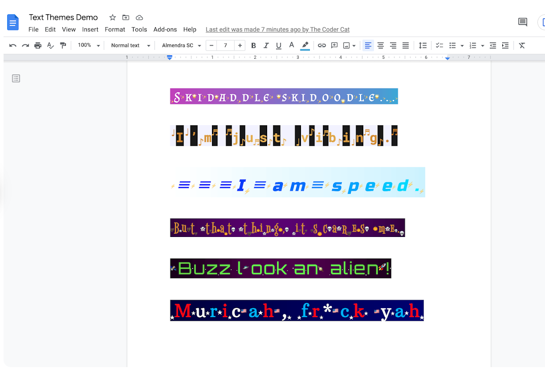Image resolution: width=545 pixels, height=392 pixels.
Task: Toggle bold formatting
Action: (253, 45)
